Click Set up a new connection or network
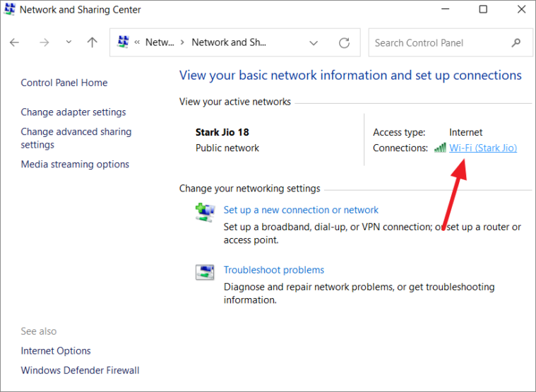536x392 pixels. pyautogui.click(x=301, y=210)
